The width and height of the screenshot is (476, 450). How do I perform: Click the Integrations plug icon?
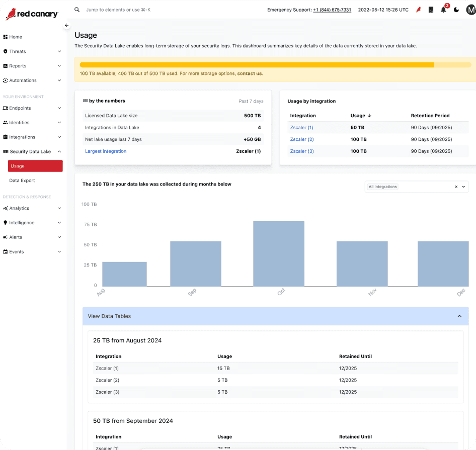coord(5,137)
